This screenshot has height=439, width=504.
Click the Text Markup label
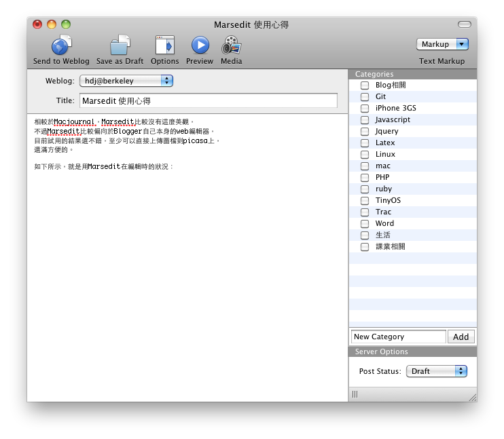(442, 61)
